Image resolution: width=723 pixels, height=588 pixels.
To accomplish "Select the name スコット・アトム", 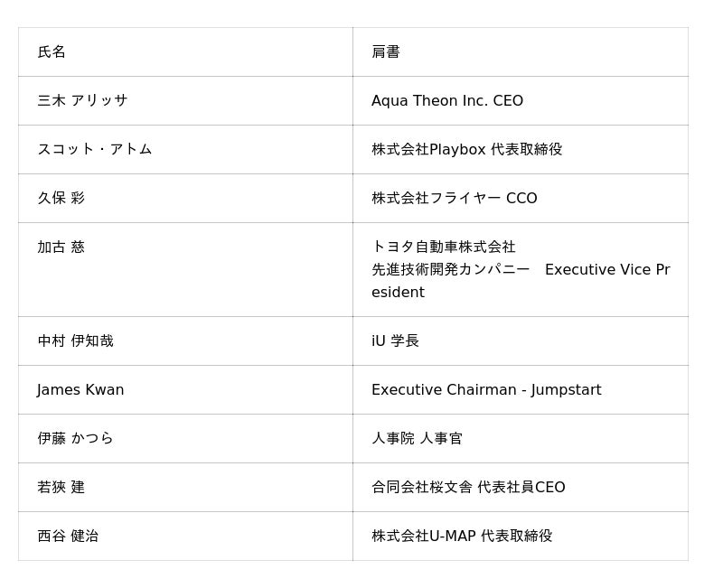I will tap(94, 149).
